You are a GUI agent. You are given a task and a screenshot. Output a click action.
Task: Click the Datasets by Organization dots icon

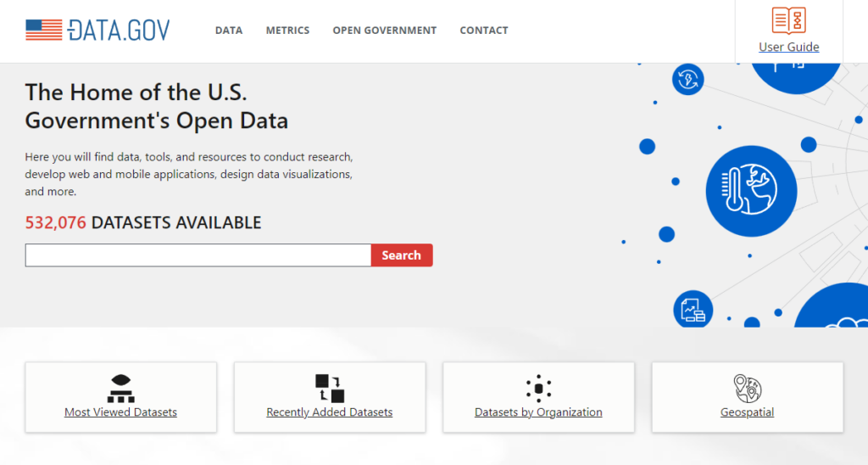pos(538,388)
